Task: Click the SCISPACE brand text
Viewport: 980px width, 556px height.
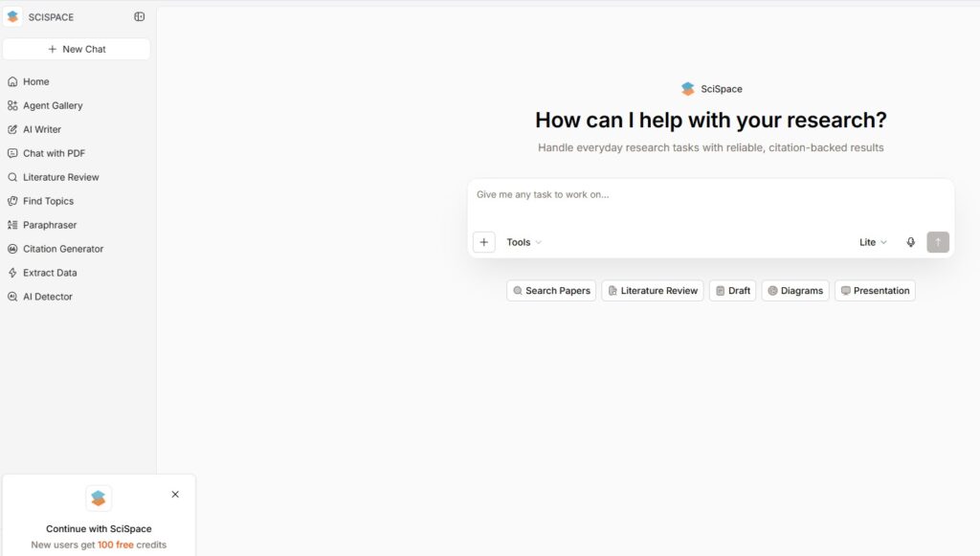Action: (52, 17)
